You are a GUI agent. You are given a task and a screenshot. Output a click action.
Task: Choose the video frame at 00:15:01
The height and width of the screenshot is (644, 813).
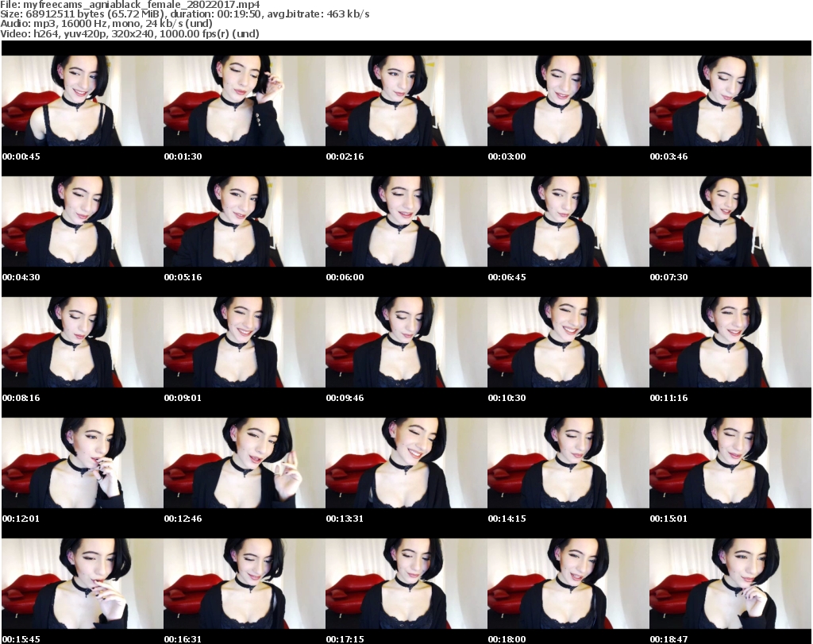[x=730, y=463]
